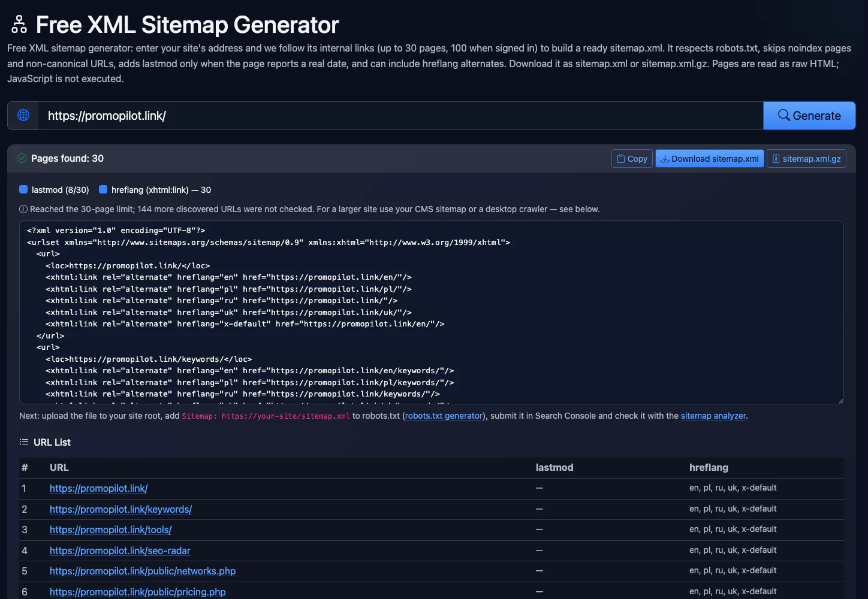The image size is (868, 599).
Task: Click hreflang values in row 3 (tools)
Action: click(733, 530)
